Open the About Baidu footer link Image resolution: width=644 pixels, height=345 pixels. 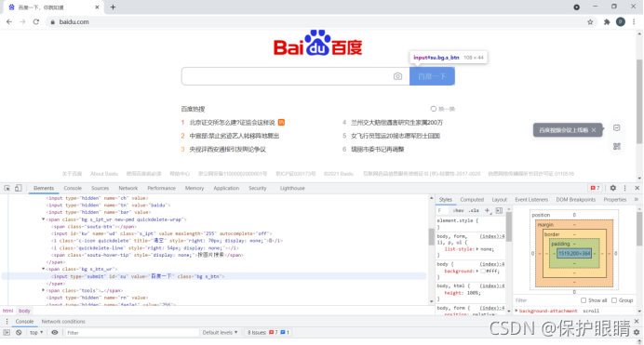point(104,174)
